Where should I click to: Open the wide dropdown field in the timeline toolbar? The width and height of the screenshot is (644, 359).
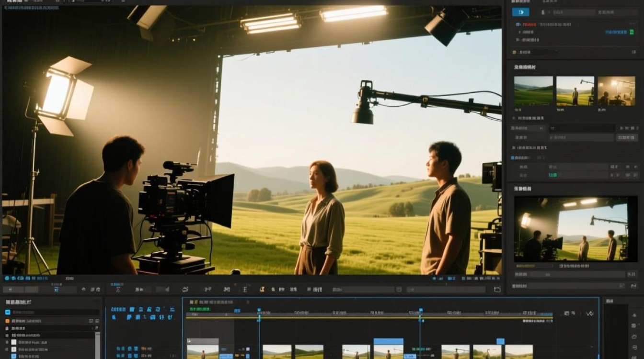[363, 290]
